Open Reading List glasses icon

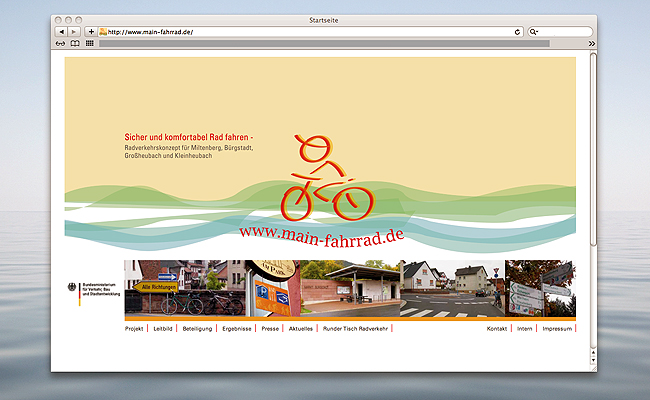coord(61,44)
